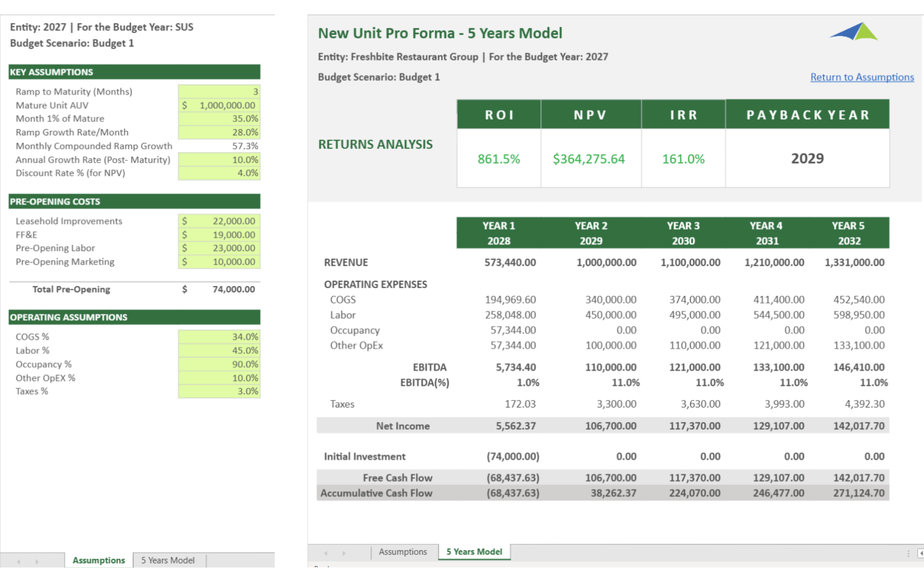Click the Mature Unit AUV value cell
This screenshot has height=578, width=924.
pyautogui.click(x=219, y=105)
